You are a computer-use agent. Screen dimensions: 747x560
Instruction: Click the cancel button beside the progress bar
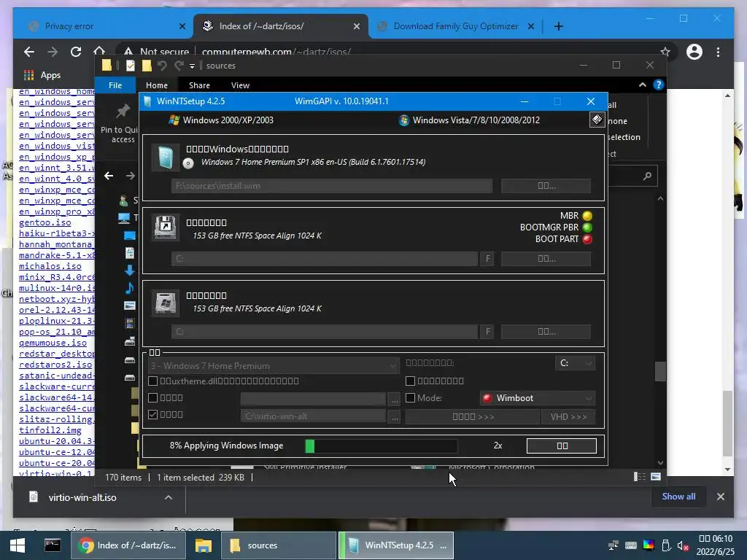point(562,446)
